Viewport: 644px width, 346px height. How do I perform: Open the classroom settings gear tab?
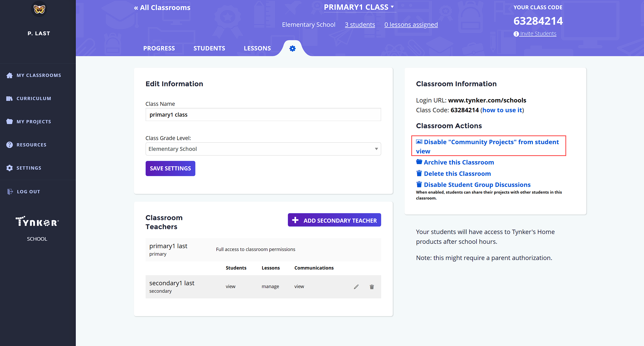[292, 48]
